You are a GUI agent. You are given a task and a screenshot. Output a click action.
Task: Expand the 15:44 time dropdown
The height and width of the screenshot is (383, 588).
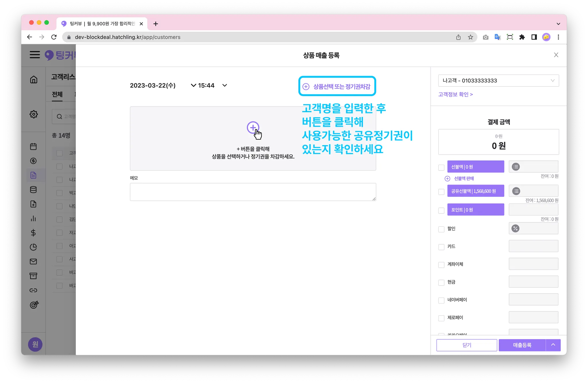(x=225, y=85)
